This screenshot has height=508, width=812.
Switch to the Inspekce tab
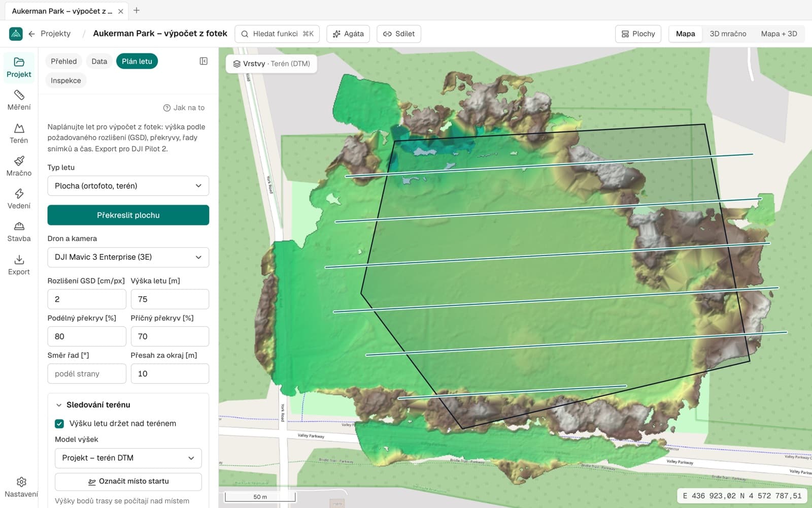(x=66, y=80)
